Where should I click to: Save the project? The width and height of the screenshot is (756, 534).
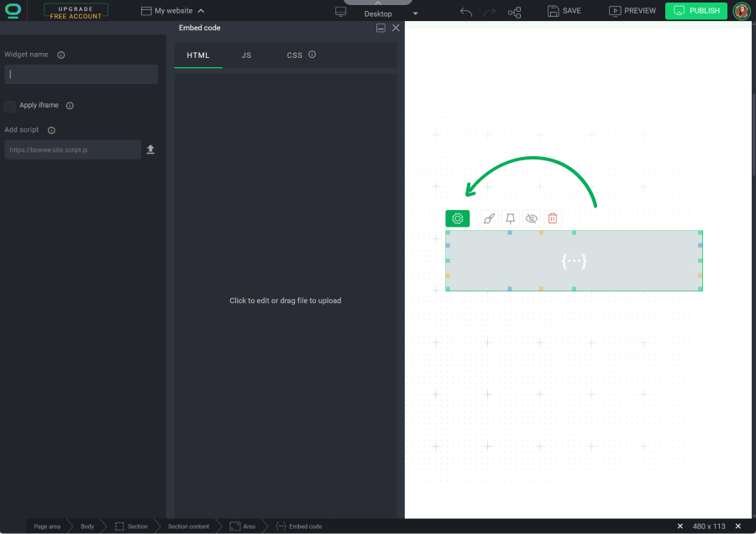click(564, 11)
